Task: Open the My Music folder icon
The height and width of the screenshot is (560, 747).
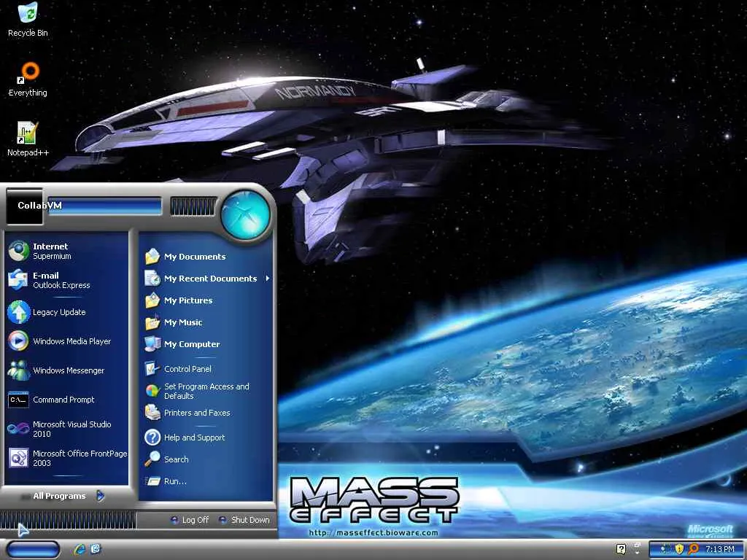Action: (x=152, y=322)
